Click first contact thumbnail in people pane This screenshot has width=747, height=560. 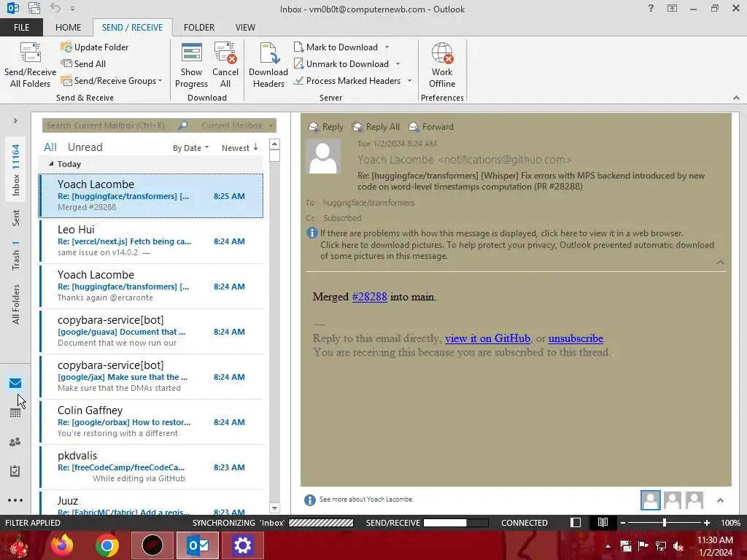(x=650, y=500)
